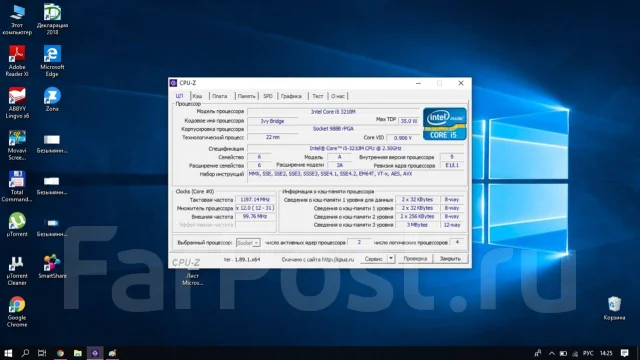This screenshot has height=360, width=640.
Task: Click the 12-way L3 associativity value
Action: point(452,225)
